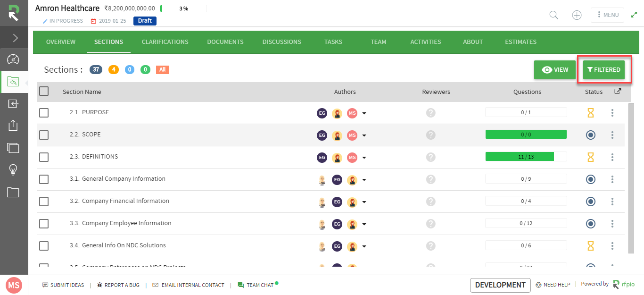
Task: Click hourglass status for General Info On NDC Solutions
Action: click(590, 246)
